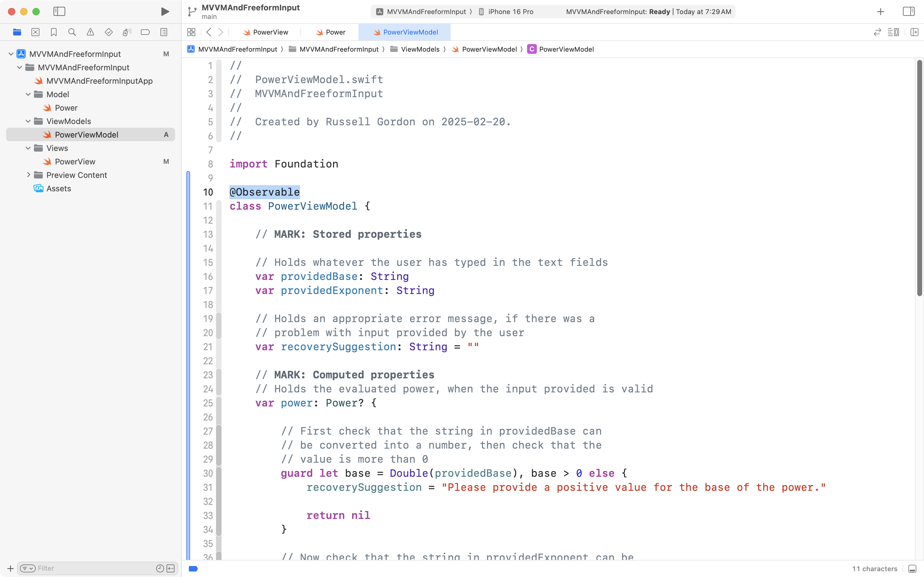The image size is (924, 577).
Task: Open the Bookmark navigator icon
Action: point(54,32)
